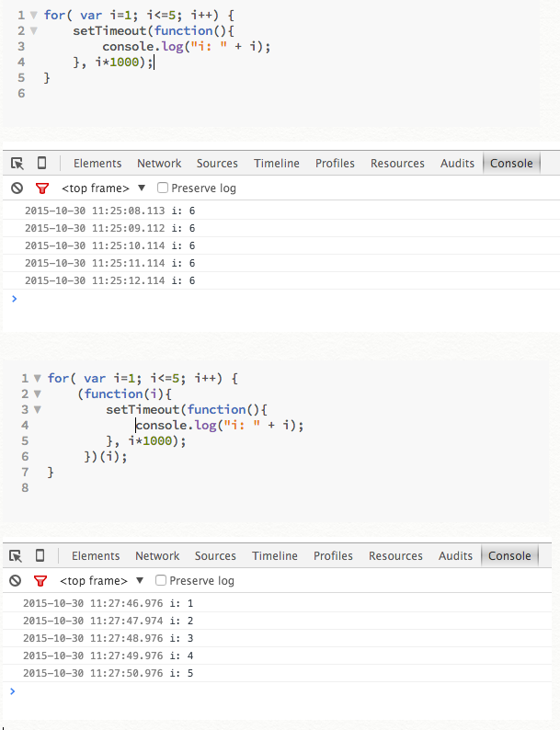The image size is (560, 730).
Task: Toggle device mode icon in upper DevTools
Action: tap(42, 163)
